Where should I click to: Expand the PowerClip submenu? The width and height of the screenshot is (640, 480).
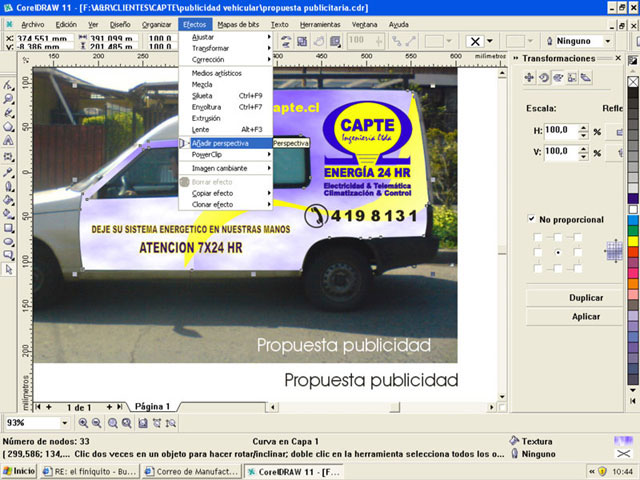(x=226, y=155)
